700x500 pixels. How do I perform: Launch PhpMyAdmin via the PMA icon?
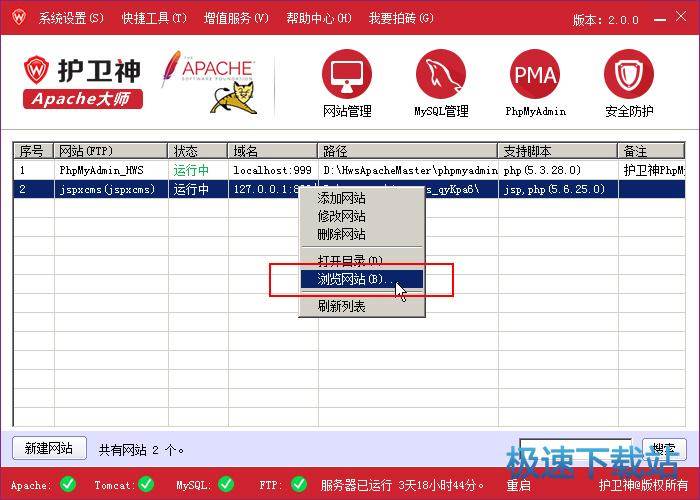tap(535, 74)
